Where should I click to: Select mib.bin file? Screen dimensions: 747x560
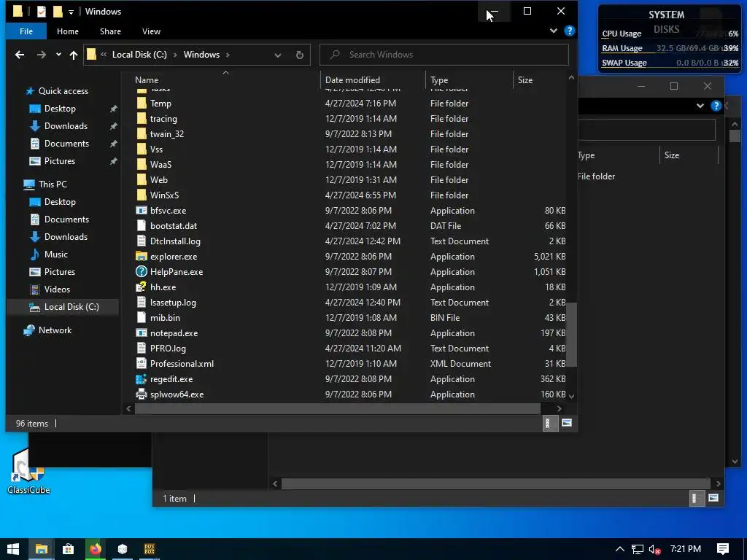click(165, 318)
